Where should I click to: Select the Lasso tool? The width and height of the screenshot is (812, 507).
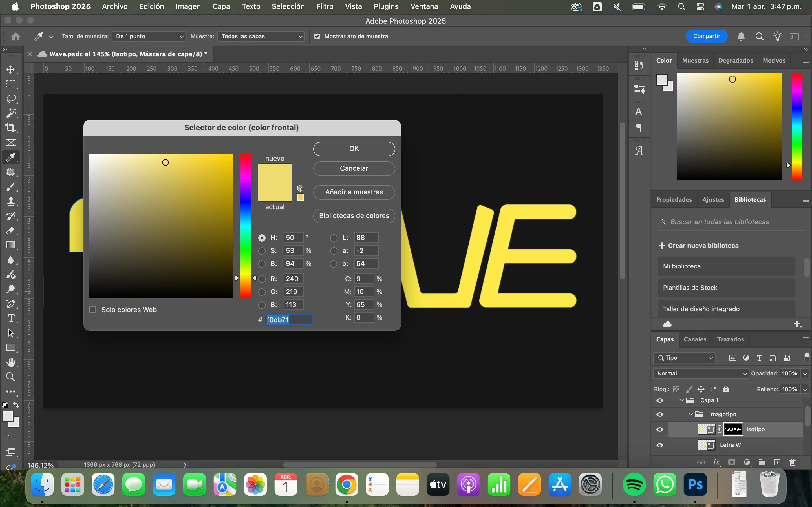11,99
